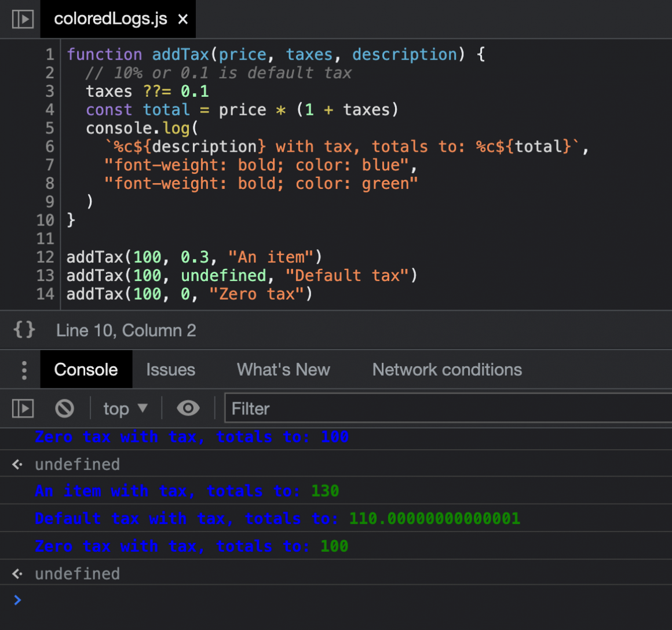Open the drawer three-dot menu
The height and width of the screenshot is (630, 672).
tap(24, 370)
